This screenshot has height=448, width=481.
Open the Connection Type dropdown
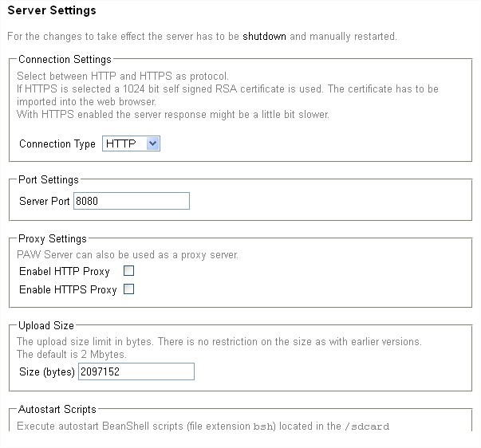pos(132,143)
